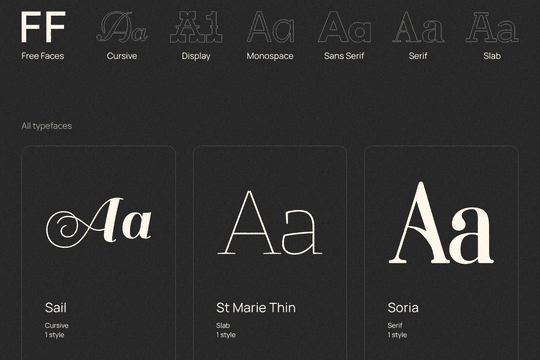Open the Monospace category label
The width and height of the screenshot is (540, 360).
coord(270,56)
